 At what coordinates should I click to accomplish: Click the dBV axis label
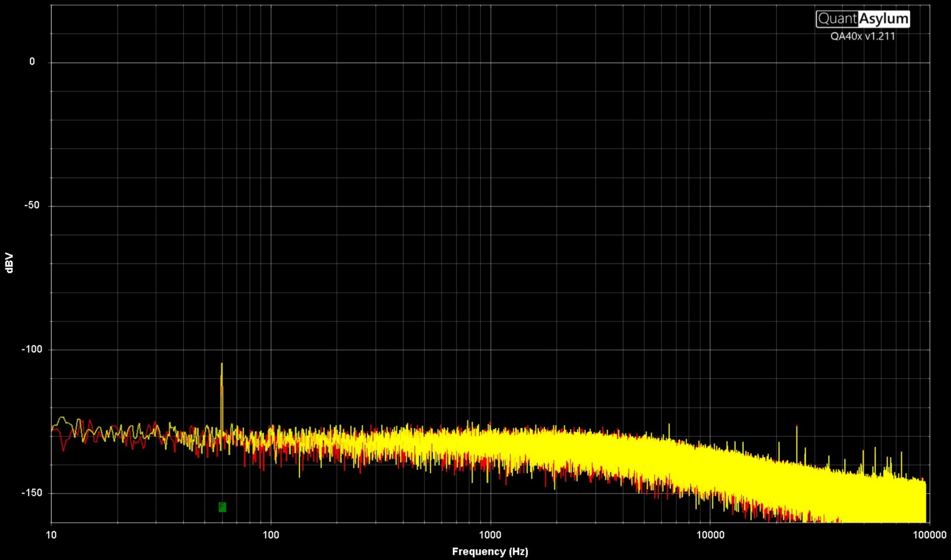[x=9, y=263]
